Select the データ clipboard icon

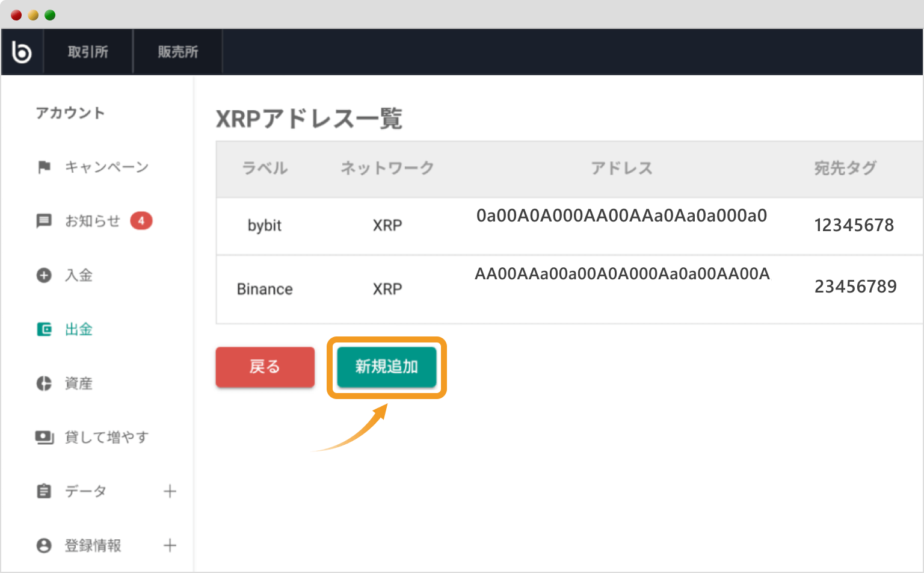(x=45, y=491)
